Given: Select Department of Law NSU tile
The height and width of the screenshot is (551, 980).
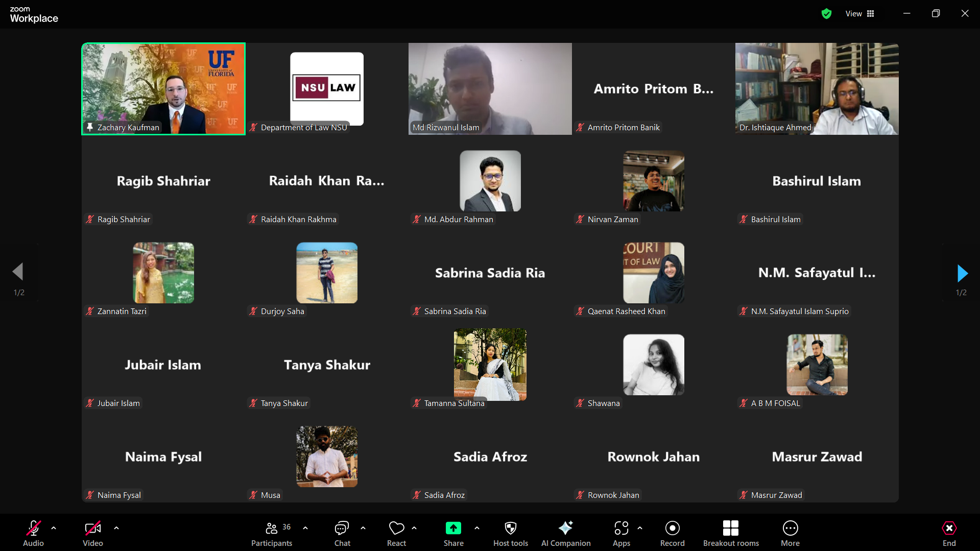Looking at the screenshot, I should [x=327, y=89].
